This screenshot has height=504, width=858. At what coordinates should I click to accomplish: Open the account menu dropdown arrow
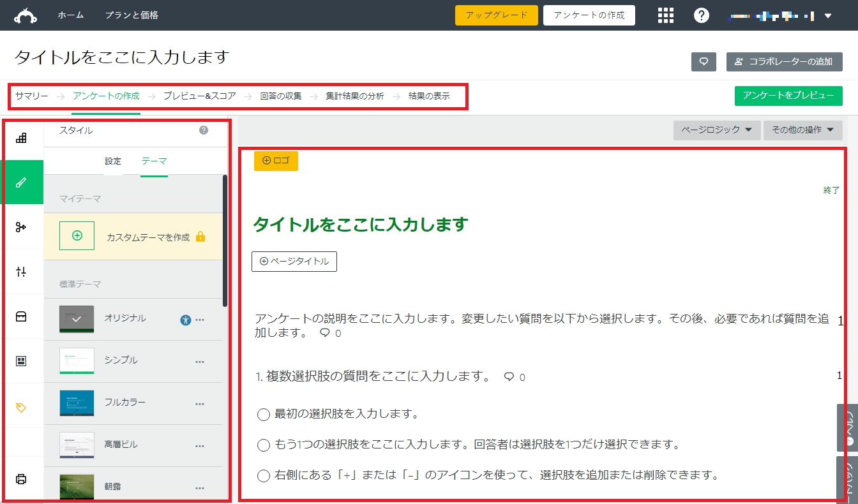(x=828, y=16)
